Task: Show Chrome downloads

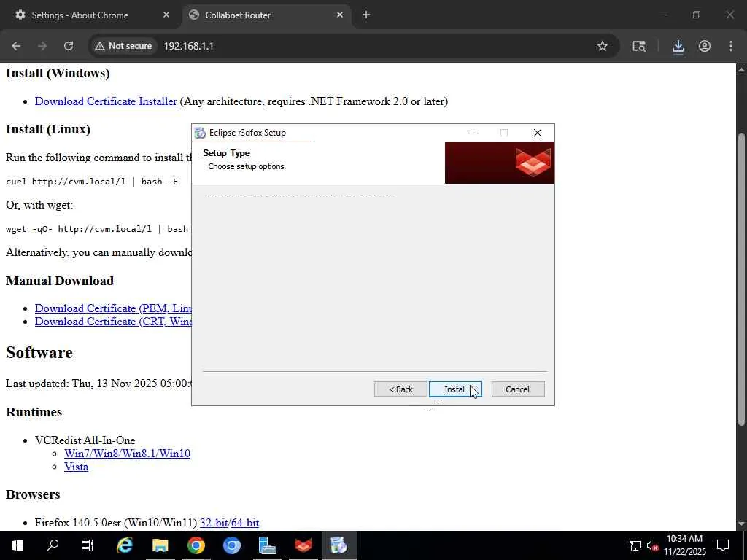Action: (x=678, y=46)
